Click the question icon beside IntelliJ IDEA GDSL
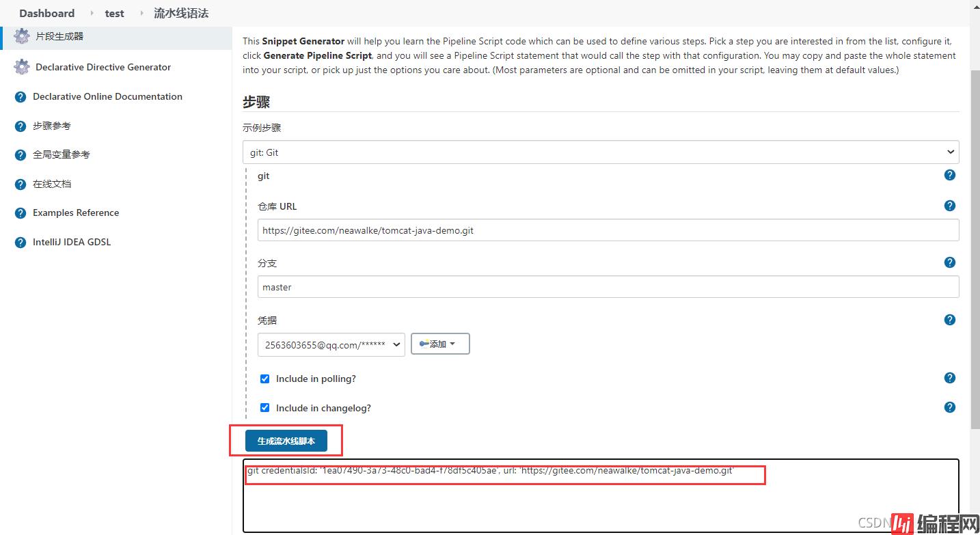 point(21,243)
